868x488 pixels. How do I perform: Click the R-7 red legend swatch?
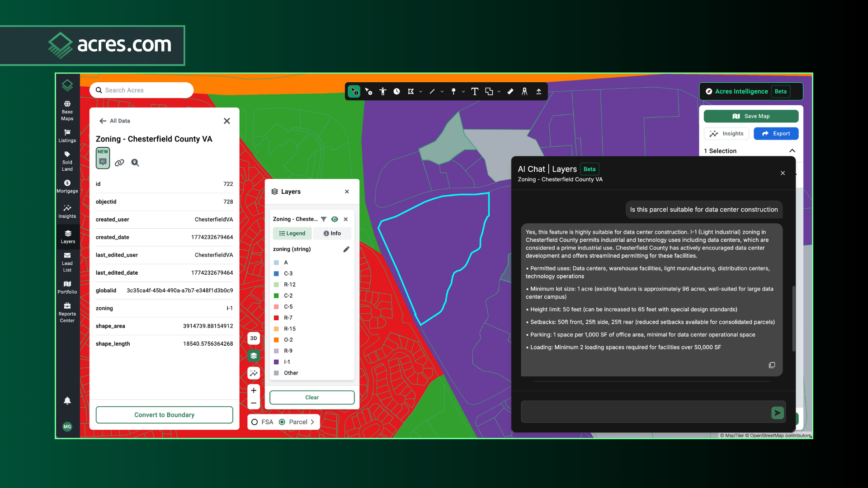click(276, 318)
